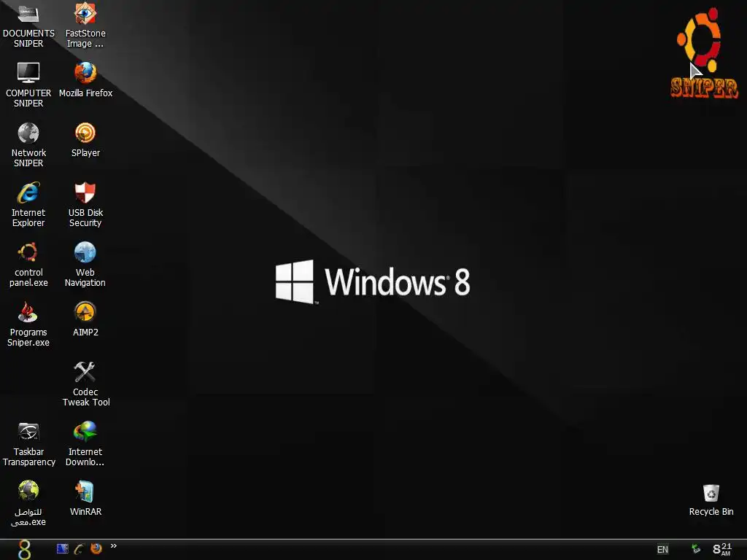Select the control panel.exe icon

pyautogui.click(x=28, y=264)
